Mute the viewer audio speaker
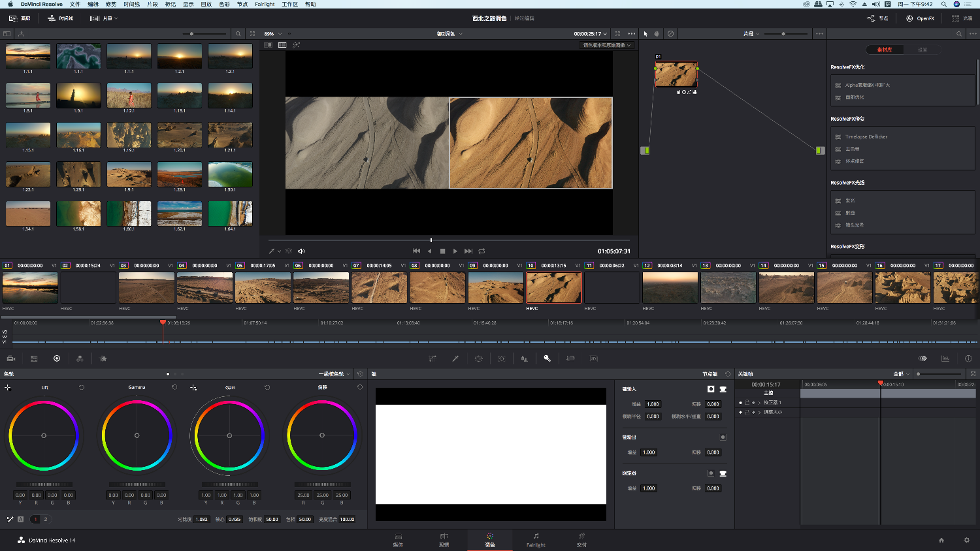Image resolution: width=980 pixels, height=551 pixels. (x=301, y=251)
